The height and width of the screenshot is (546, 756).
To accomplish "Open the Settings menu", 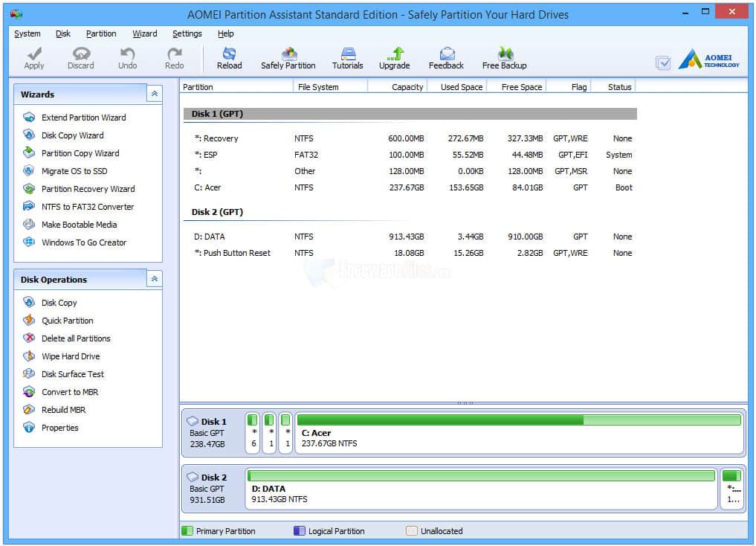I will tap(187, 33).
